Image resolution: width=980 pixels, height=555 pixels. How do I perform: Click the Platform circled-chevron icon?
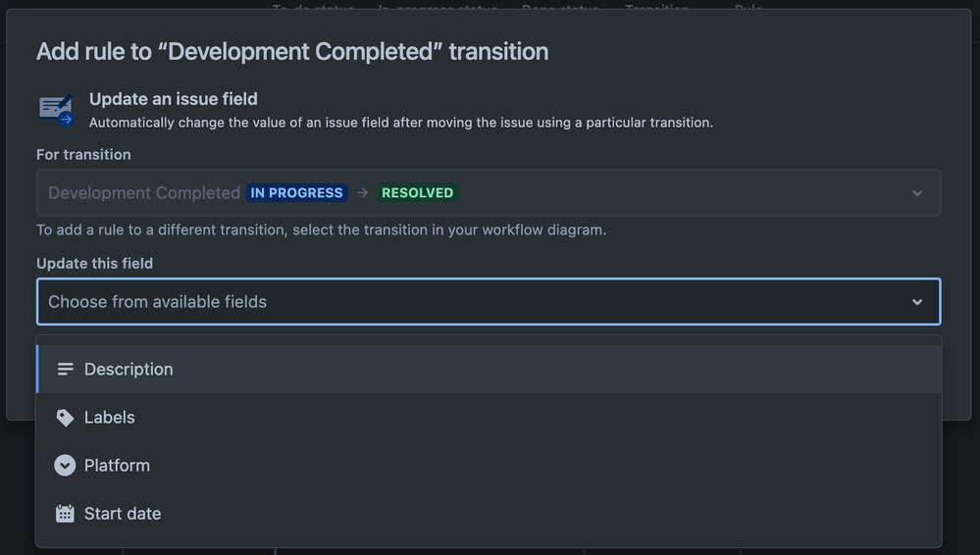coord(65,466)
